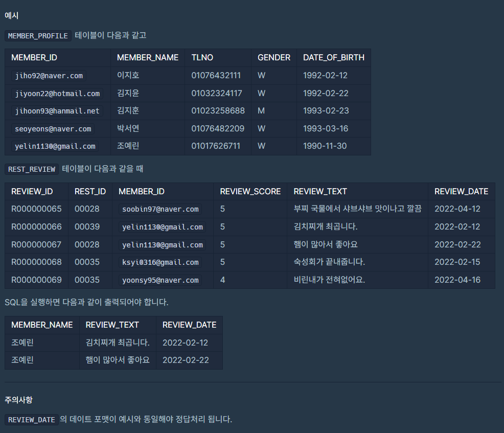Click the birth date 1993-02-23

[x=326, y=110]
